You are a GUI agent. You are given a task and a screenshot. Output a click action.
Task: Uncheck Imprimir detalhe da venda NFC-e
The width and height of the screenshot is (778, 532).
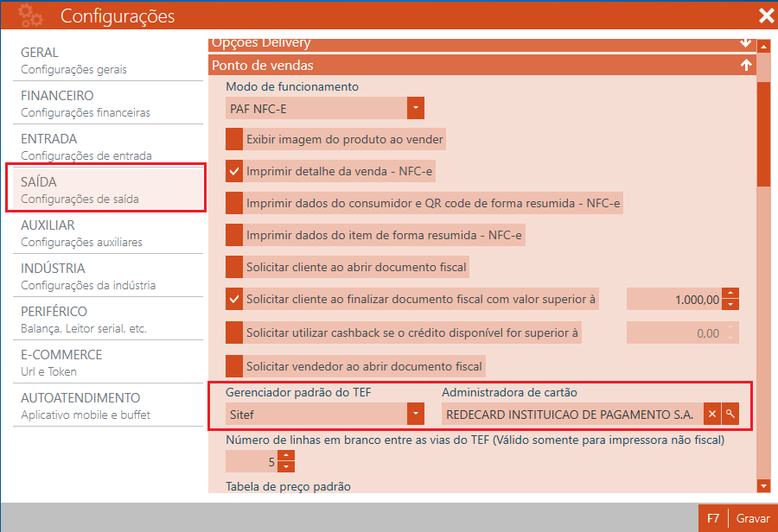(x=234, y=171)
